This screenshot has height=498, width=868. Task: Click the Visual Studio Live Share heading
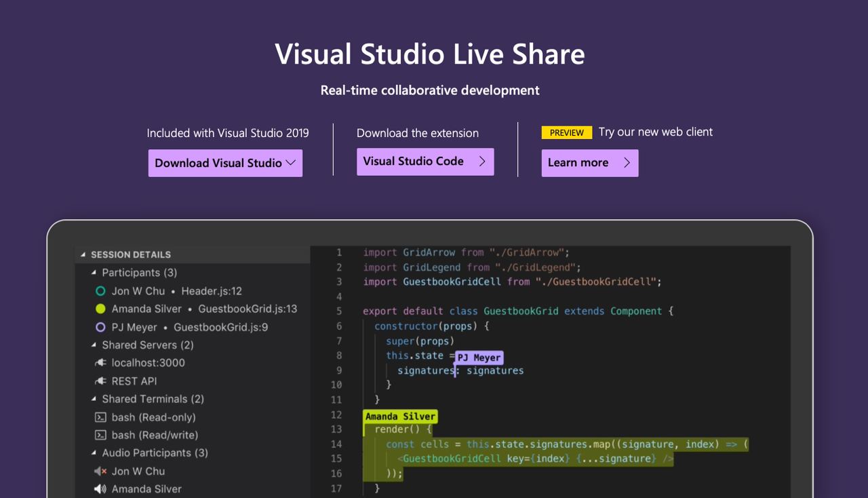click(430, 54)
